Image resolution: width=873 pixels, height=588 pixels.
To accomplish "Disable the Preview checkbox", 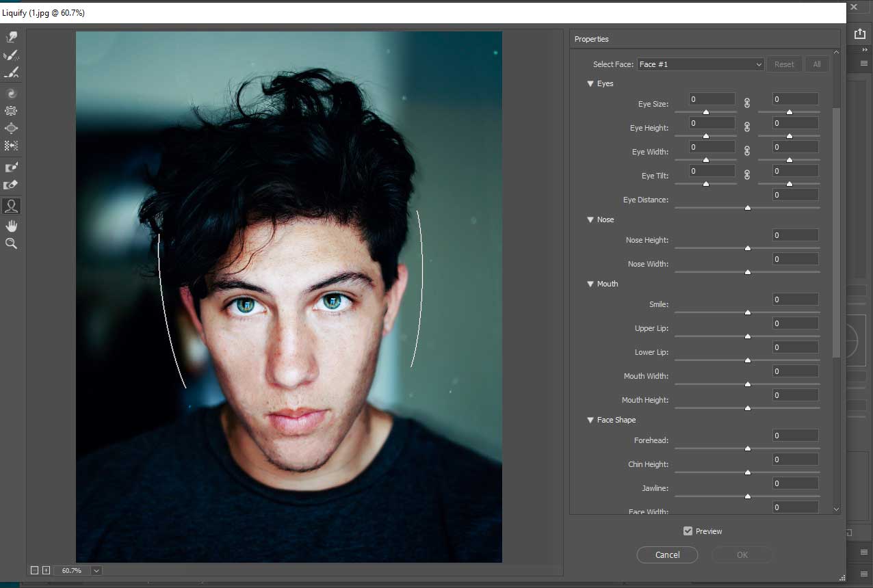I will pos(687,531).
